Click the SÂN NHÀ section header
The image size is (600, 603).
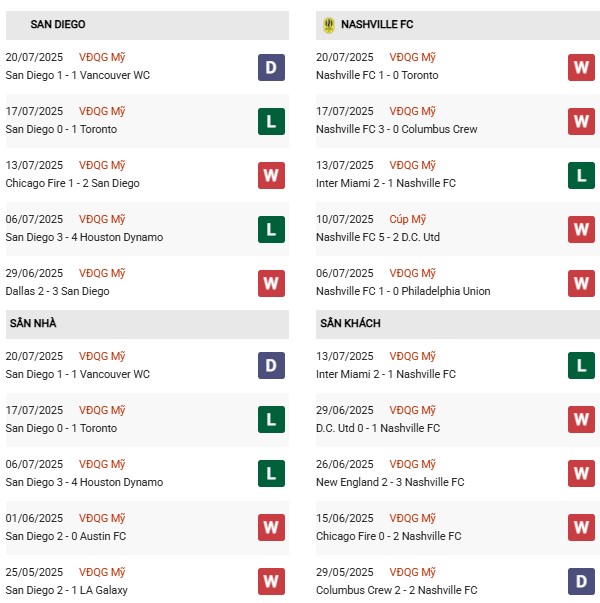click(x=33, y=323)
